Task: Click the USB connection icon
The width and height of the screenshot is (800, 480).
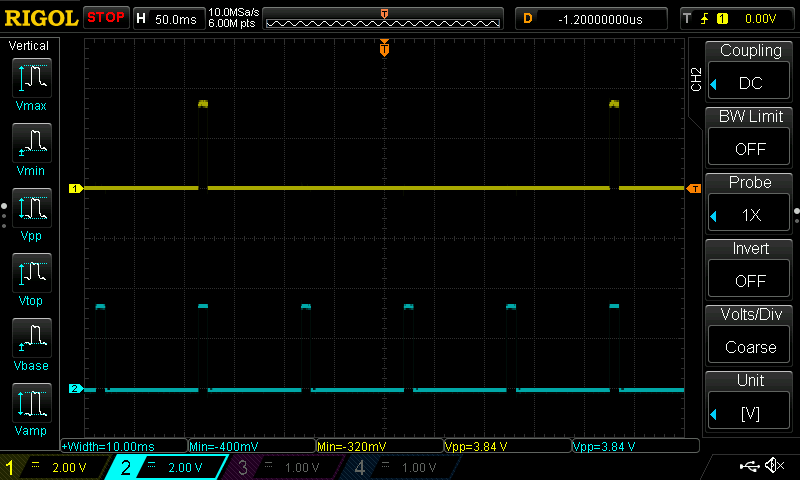Action: pos(749,465)
